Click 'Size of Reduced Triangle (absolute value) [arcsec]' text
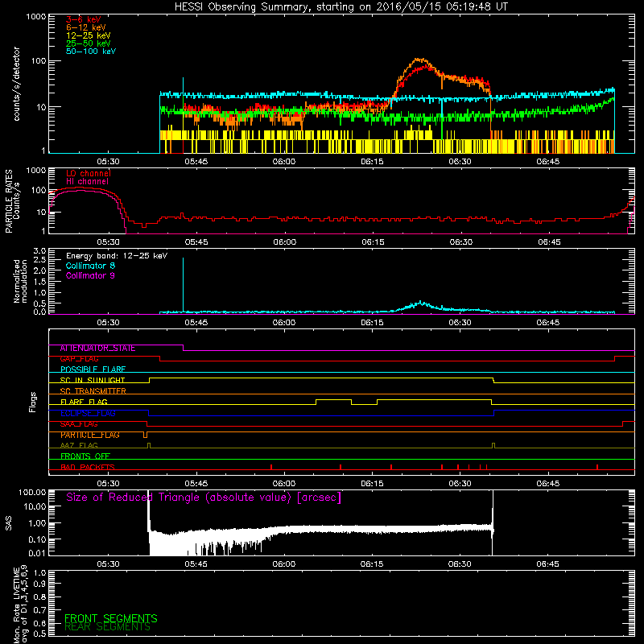Screen dimensions: 644x644 tap(204, 497)
